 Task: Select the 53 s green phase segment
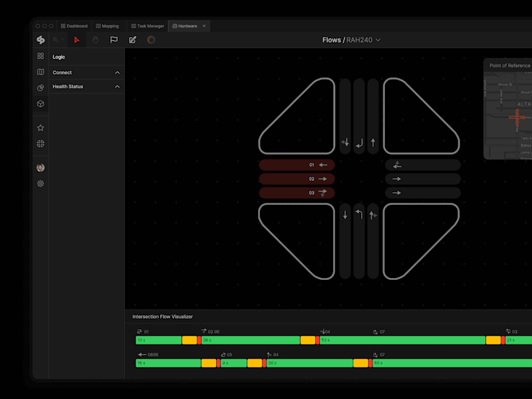click(402, 340)
